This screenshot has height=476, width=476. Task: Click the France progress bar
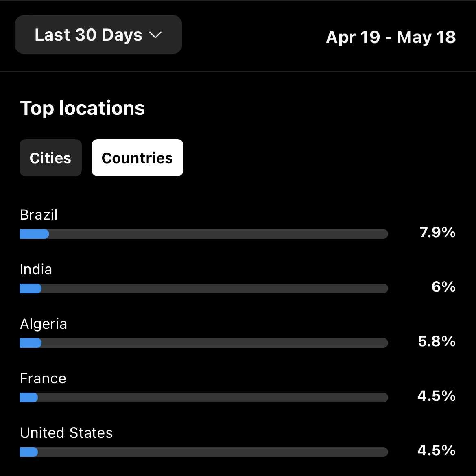tap(204, 397)
